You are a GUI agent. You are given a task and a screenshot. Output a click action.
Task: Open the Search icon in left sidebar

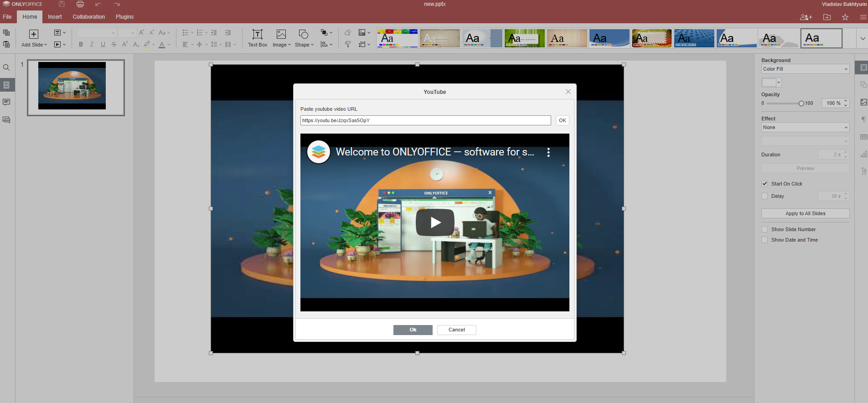point(6,67)
